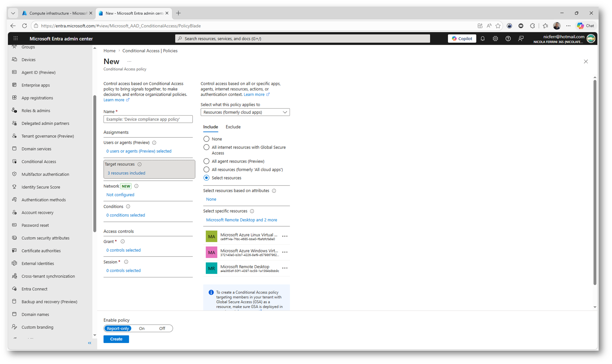Collapse the sidebar with the double-chevron icon
This screenshot has height=364, width=612.
point(89,343)
